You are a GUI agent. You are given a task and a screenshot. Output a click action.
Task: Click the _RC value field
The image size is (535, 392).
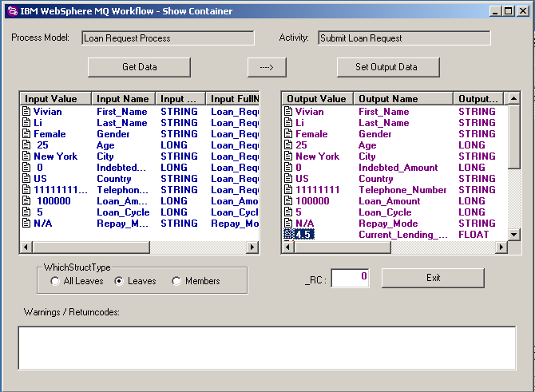click(x=350, y=278)
